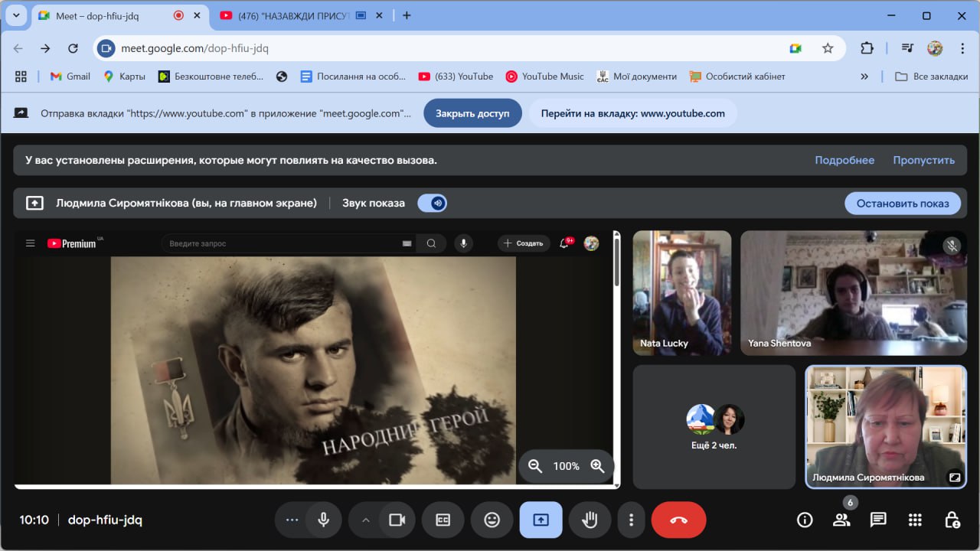Expand video settings with the up chevron
The height and width of the screenshot is (551, 980).
click(365, 520)
